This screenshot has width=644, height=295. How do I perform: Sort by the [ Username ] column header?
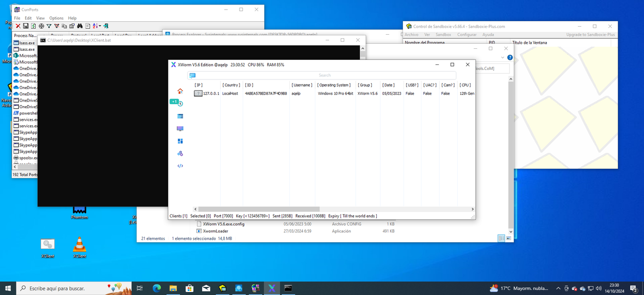(x=302, y=85)
